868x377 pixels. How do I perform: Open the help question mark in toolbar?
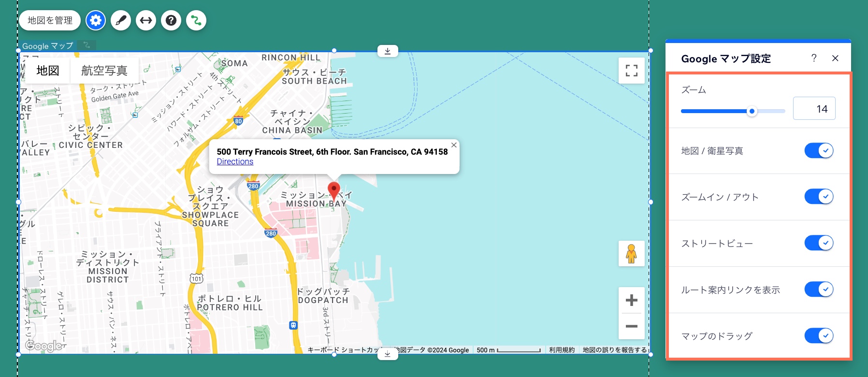click(x=171, y=20)
